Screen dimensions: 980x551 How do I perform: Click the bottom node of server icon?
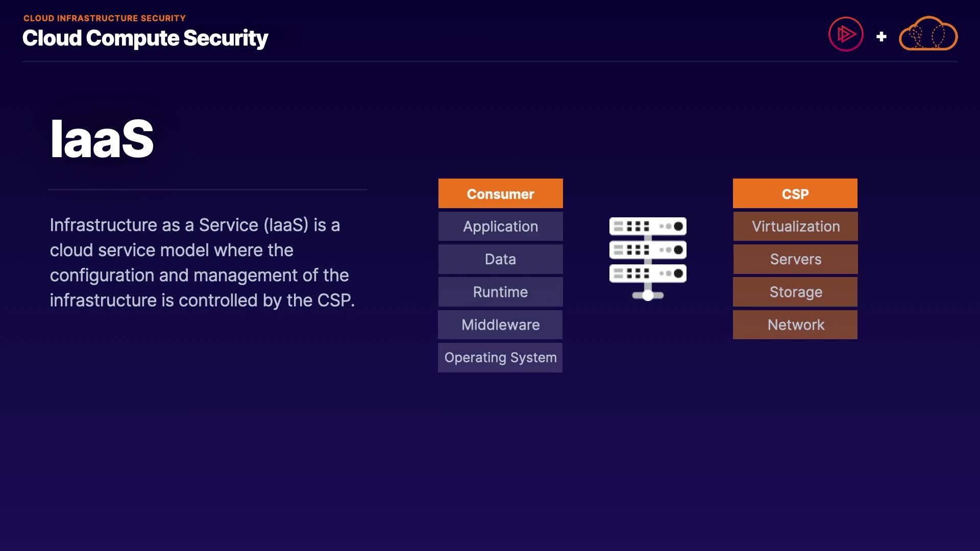point(648,295)
